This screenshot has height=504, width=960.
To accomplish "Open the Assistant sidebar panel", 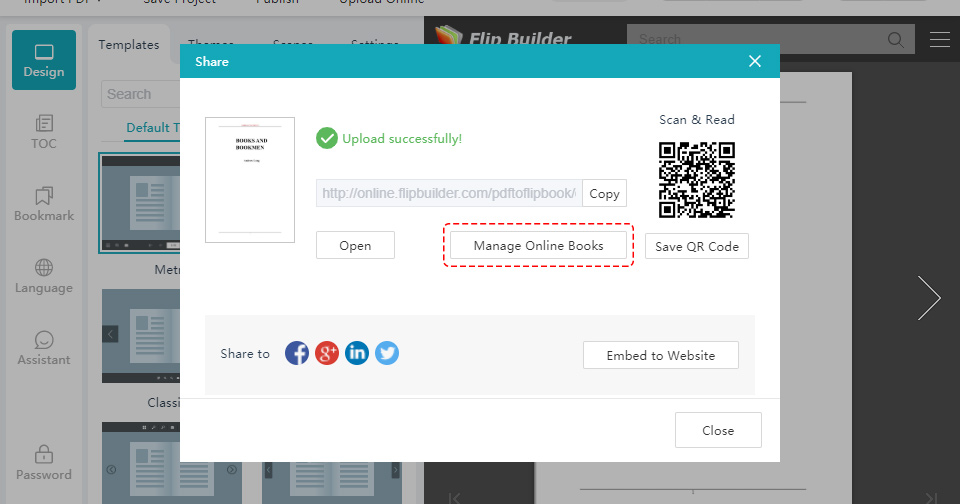I will [44, 347].
